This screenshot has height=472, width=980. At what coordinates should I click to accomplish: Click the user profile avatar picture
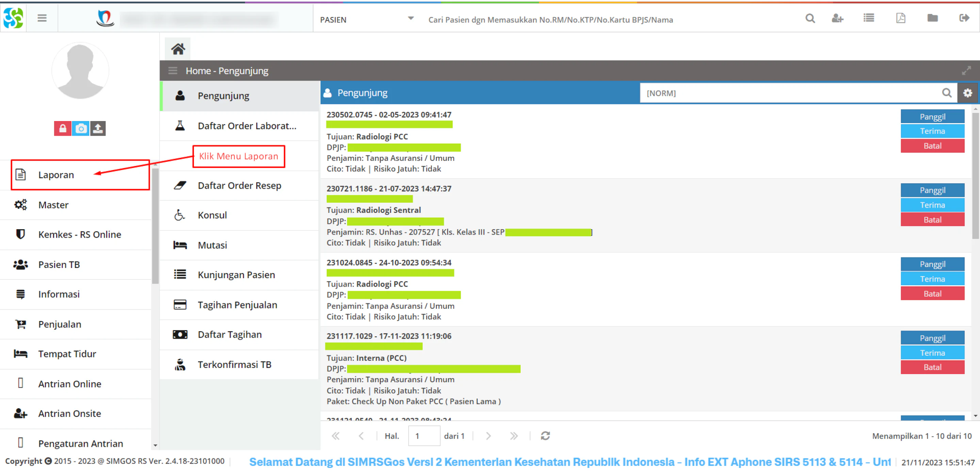pyautogui.click(x=80, y=71)
